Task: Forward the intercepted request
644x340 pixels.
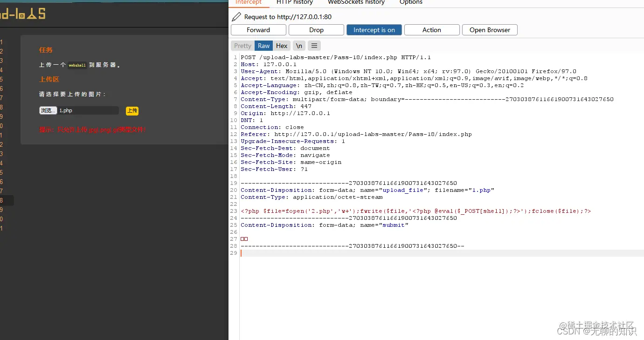Action: (x=258, y=30)
